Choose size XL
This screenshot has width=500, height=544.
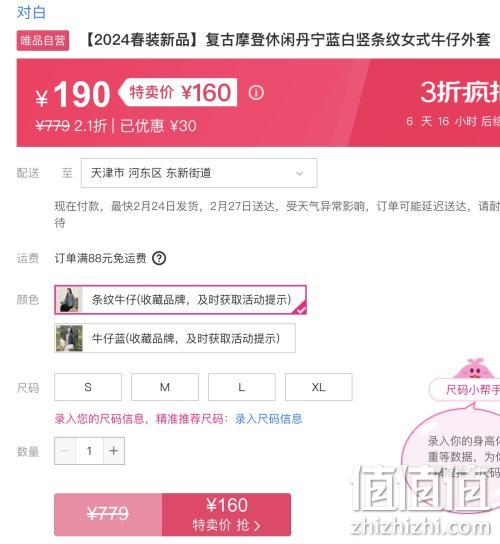(319, 387)
